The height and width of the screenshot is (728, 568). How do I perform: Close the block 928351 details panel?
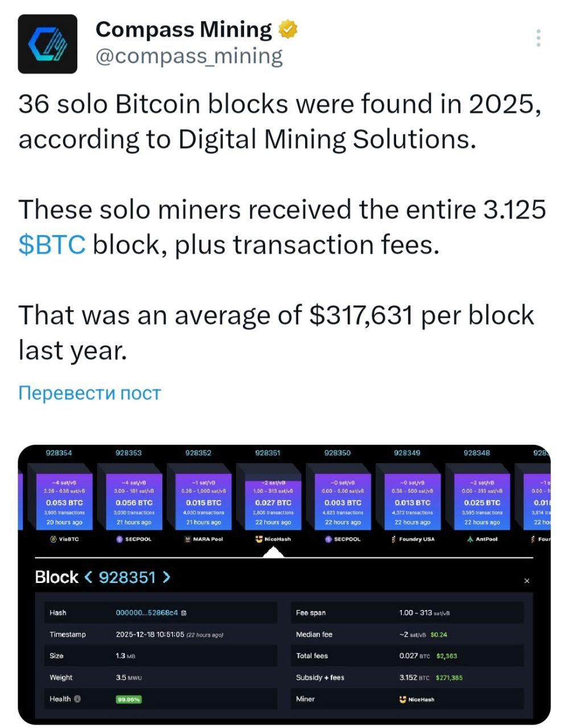[526, 581]
